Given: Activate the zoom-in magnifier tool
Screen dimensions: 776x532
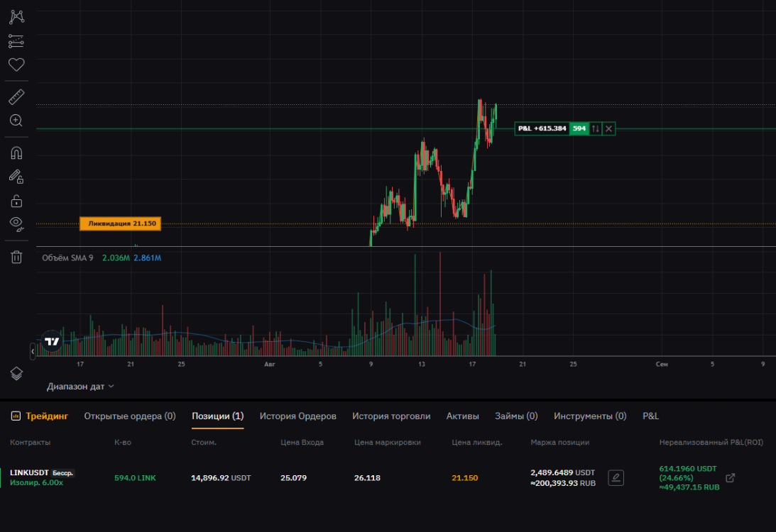Looking at the screenshot, I should 16,121.
